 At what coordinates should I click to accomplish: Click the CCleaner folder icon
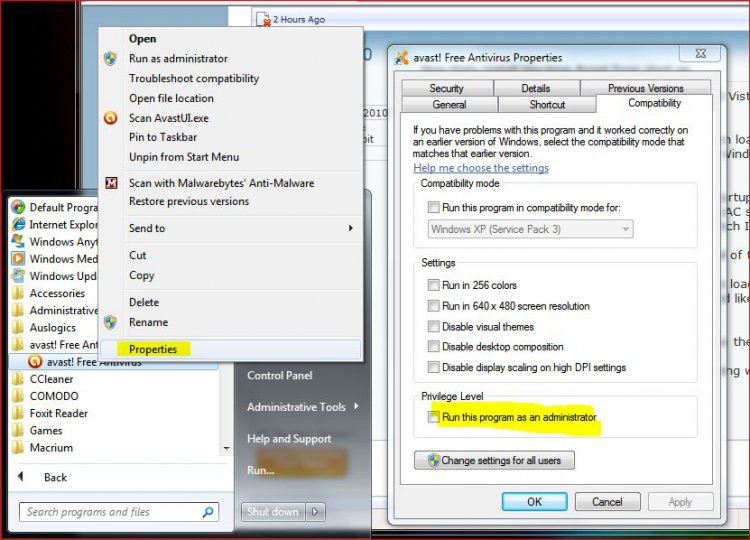click(x=18, y=379)
